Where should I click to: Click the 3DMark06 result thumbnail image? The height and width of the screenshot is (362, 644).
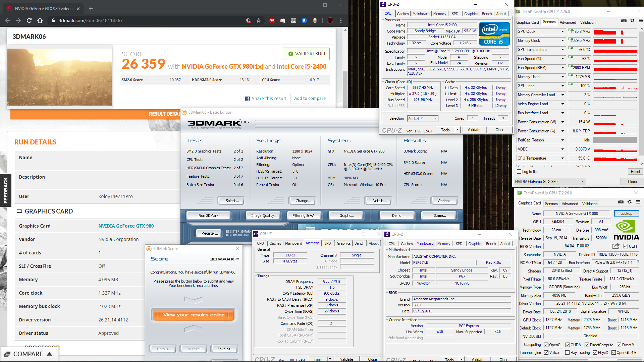pos(59,77)
